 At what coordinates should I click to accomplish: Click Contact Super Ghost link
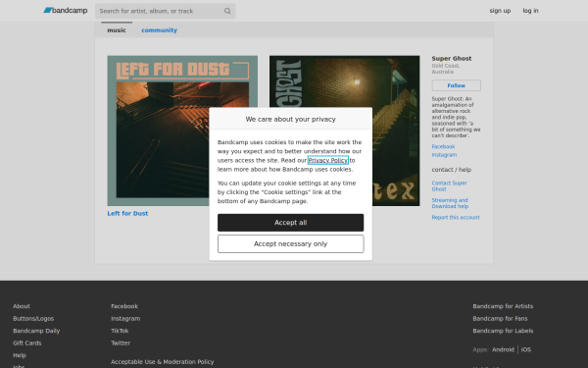[449, 185]
